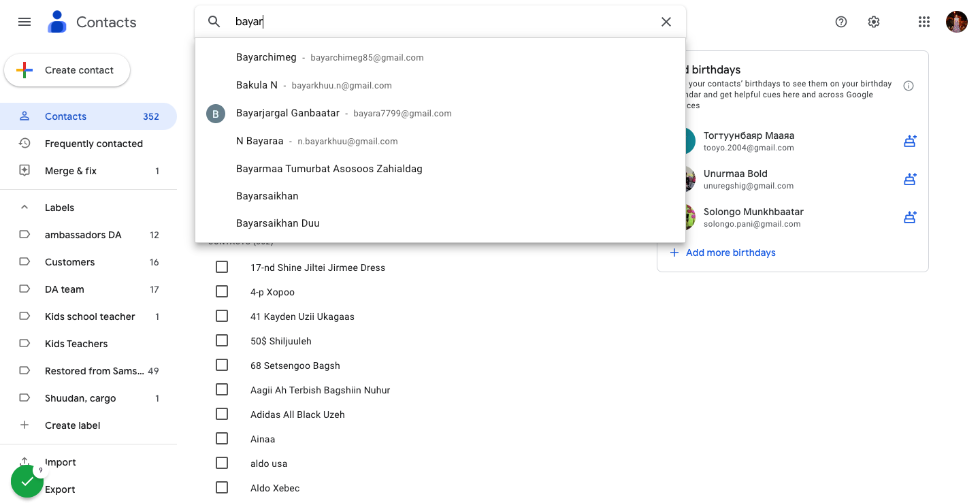
Task: Open the Customers label
Action: click(88, 262)
